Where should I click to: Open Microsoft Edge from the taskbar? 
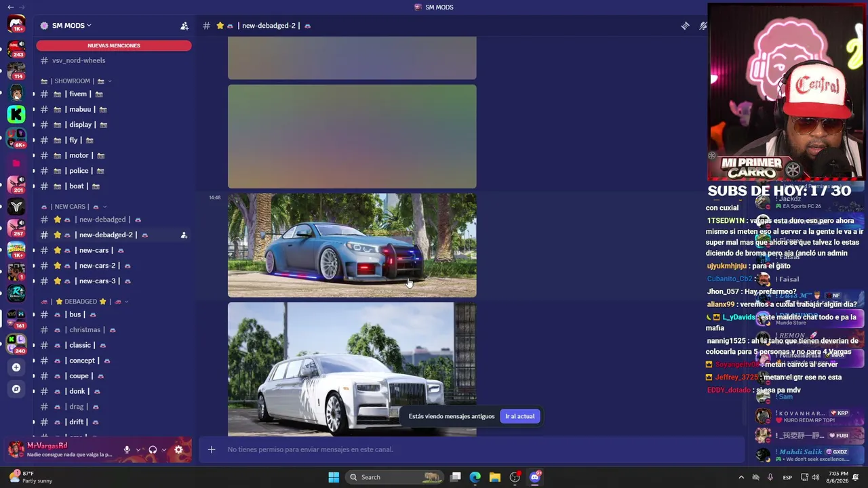[475, 477]
